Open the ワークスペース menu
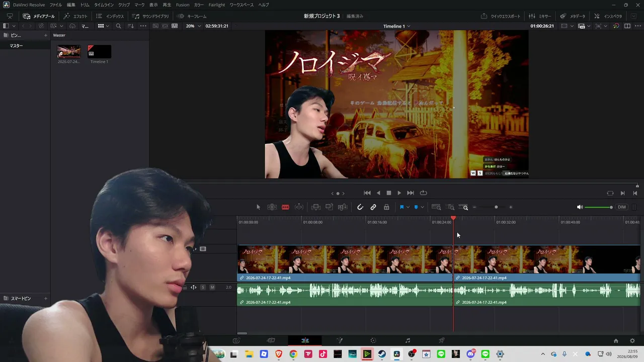This screenshot has height=362, width=644. coord(242,5)
